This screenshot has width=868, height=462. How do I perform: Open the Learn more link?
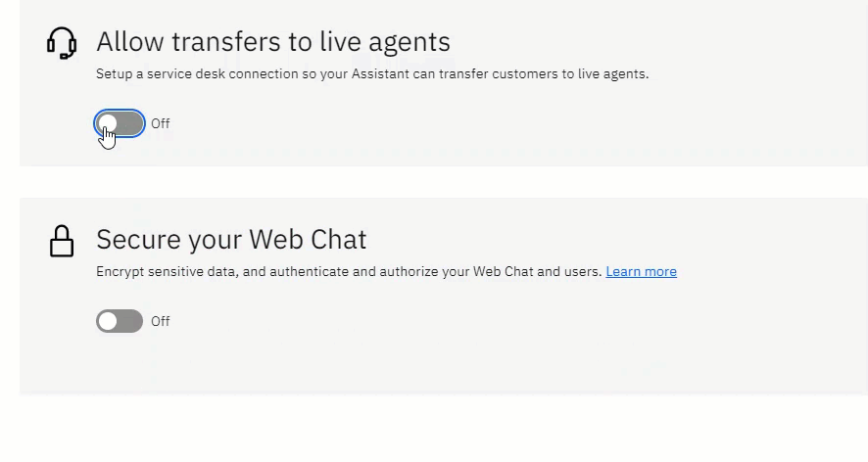coord(641,272)
